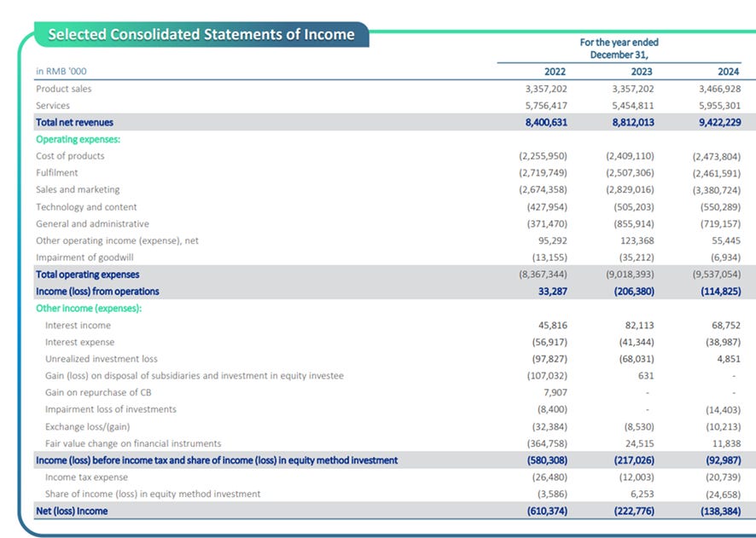Image resolution: width=756 pixels, height=538 pixels.
Task: Click the 'Interest income' row label
Action: point(79,326)
